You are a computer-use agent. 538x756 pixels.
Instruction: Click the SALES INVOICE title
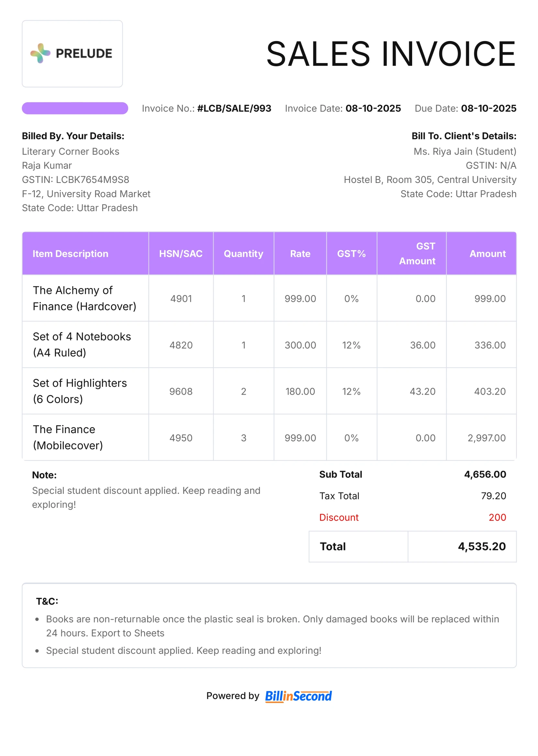(391, 54)
